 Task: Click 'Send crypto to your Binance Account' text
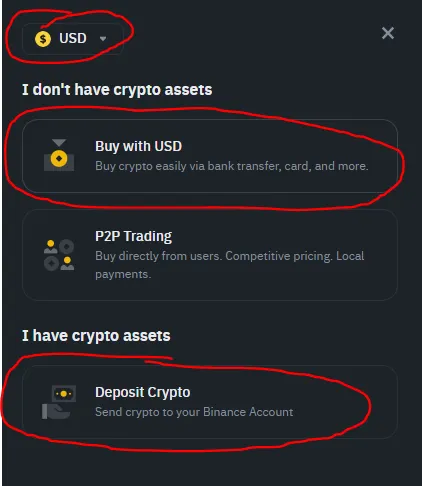pyautogui.click(x=194, y=412)
